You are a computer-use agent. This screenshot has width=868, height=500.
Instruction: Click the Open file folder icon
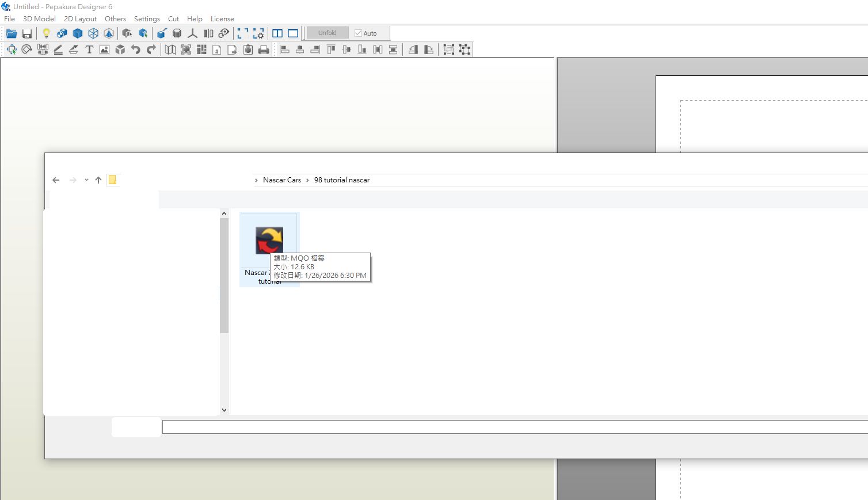coord(12,33)
